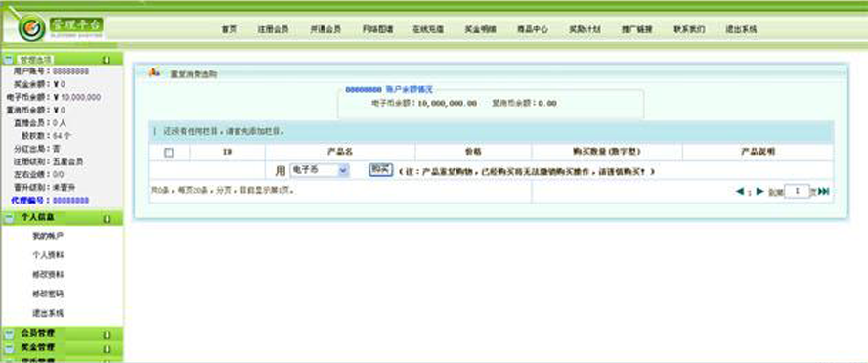This screenshot has height=363, width=868.
Task: Open 修改密码 in the sidebar
Action: [x=48, y=294]
